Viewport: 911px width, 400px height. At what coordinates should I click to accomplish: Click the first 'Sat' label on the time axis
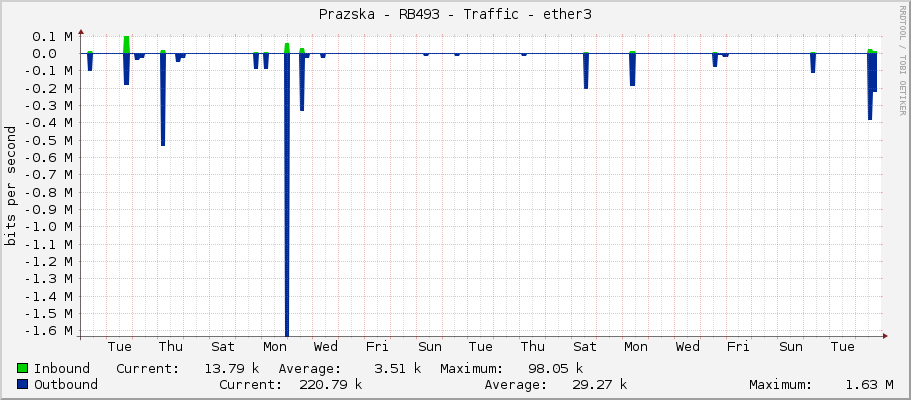pos(223,347)
